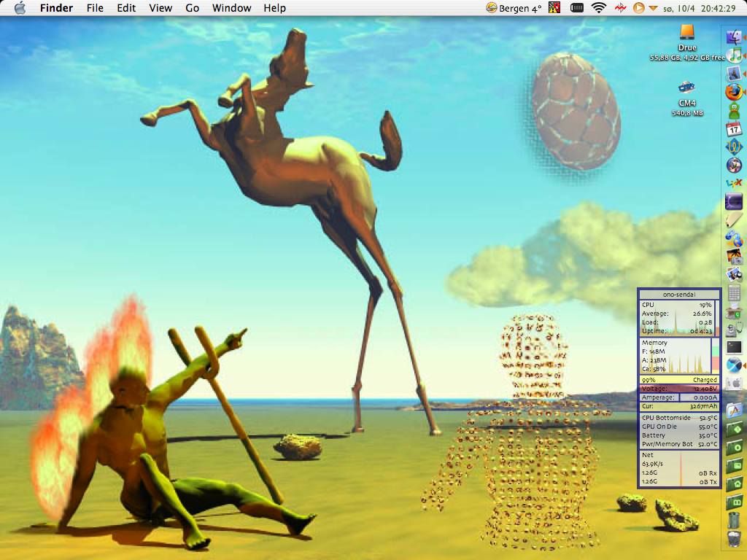Launch iPhoto from the Dock
Screen dimensions: 747x560
(x=734, y=256)
